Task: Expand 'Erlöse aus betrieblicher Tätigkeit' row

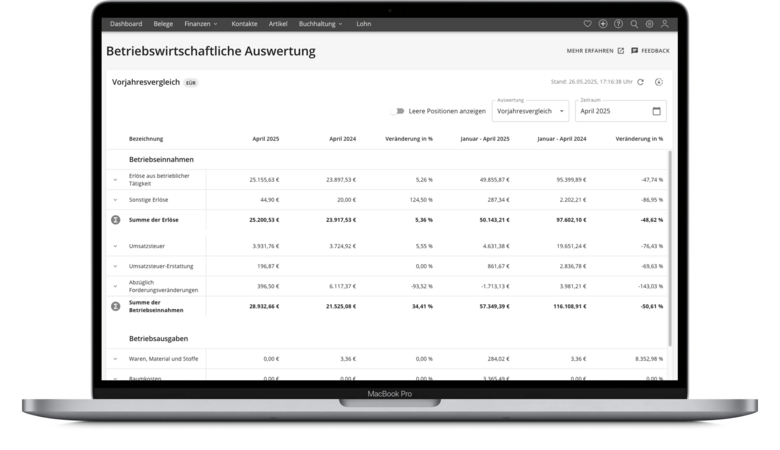Action: [x=115, y=180]
